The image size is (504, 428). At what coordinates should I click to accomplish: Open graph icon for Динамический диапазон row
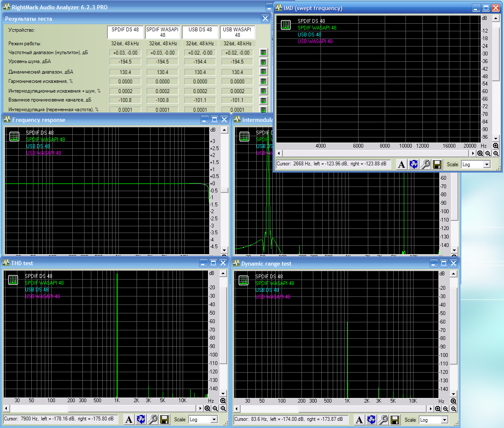point(263,72)
